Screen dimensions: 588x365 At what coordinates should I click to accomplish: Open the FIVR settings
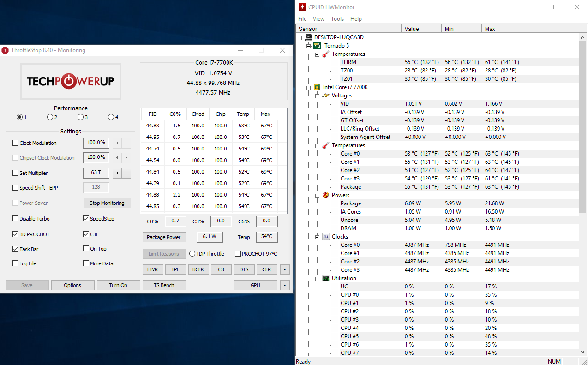[x=152, y=269]
